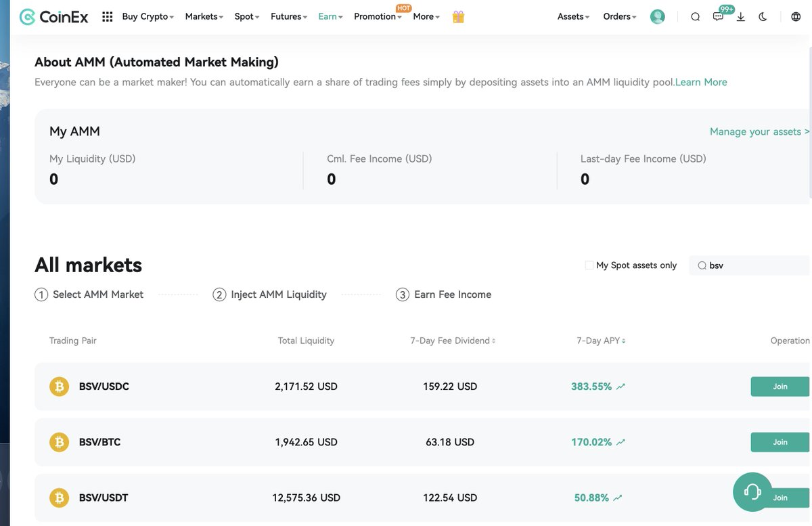
Task: Click the magnifier icon in market search box
Action: [x=702, y=265]
